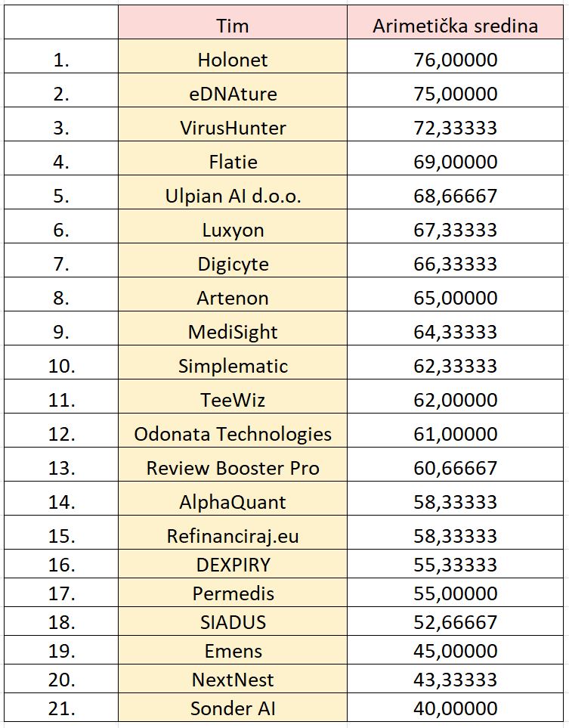Select the eDNAture team cell
This screenshot has width=569, height=728.
[232, 94]
